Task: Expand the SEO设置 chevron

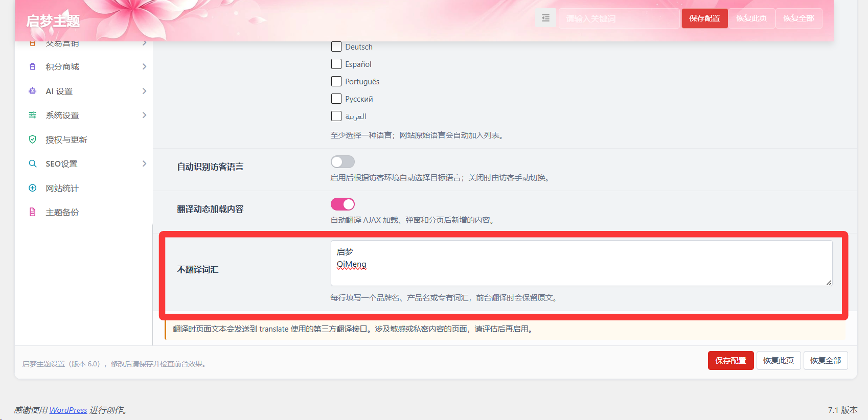Action: click(144, 164)
